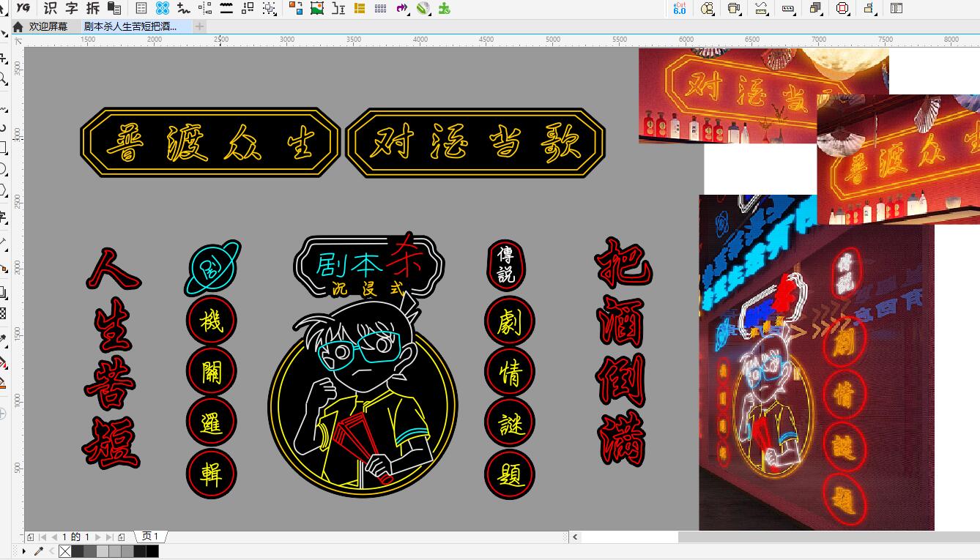Click the green landscape image icon
This screenshot has height=560, width=980.
[317, 8]
